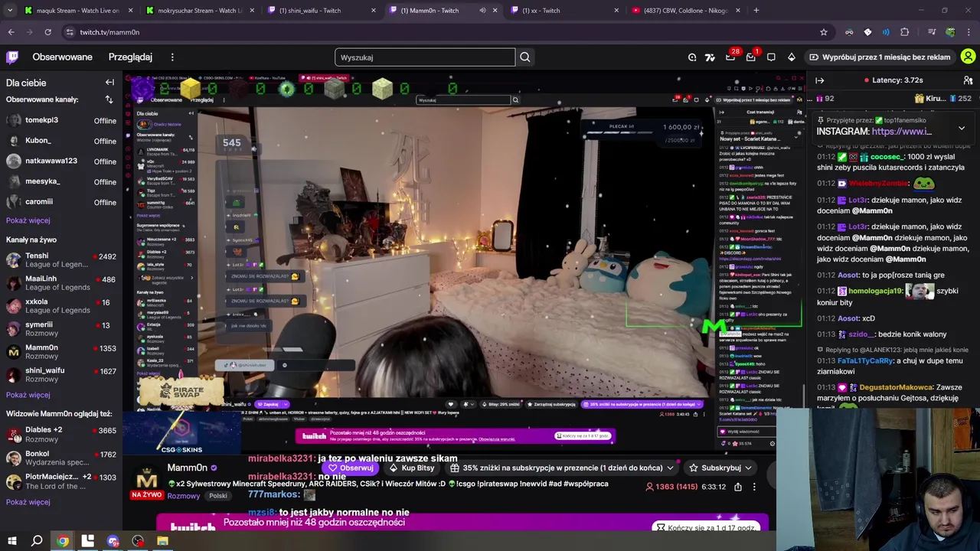Screen dimensions: 980x551
Task: Collapse the left sidebar with arrow icon
Action: tap(109, 83)
